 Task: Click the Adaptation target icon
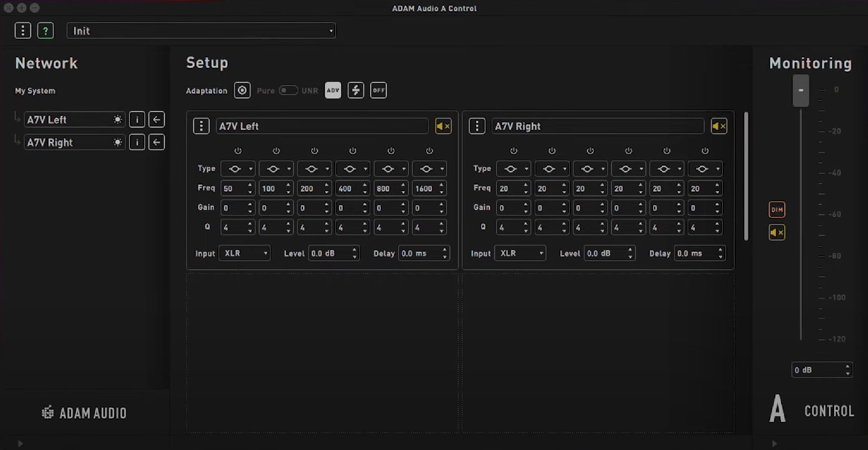(242, 90)
